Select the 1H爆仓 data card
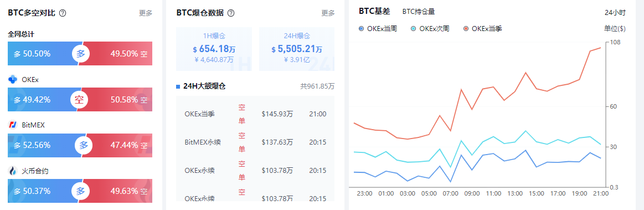Image resolution: width=644 pixels, height=210 pixels. point(214,49)
